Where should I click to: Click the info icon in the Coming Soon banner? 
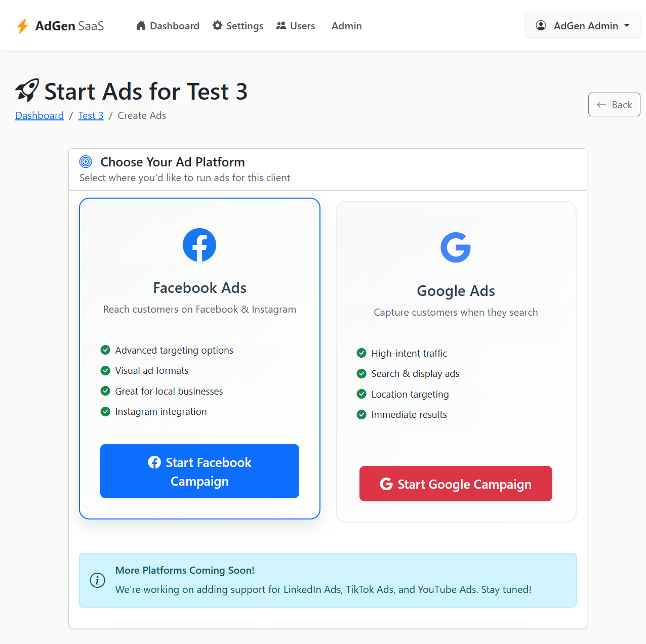[x=97, y=580]
